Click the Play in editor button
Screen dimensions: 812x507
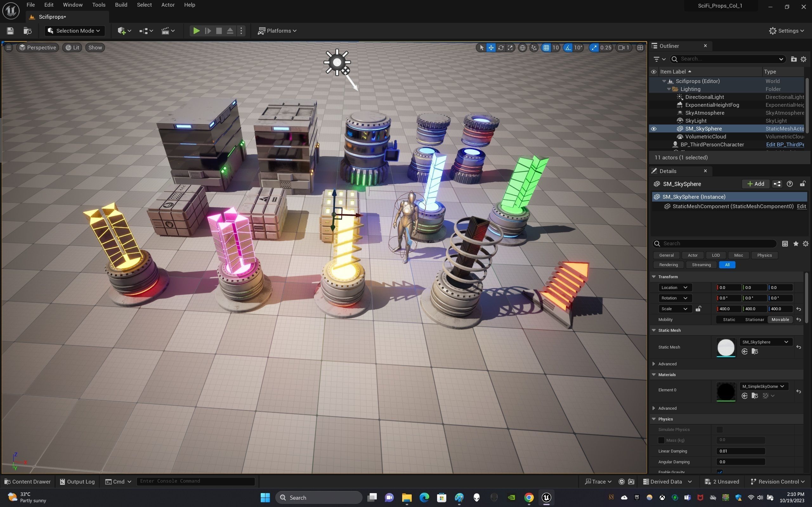pyautogui.click(x=196, y=31)
